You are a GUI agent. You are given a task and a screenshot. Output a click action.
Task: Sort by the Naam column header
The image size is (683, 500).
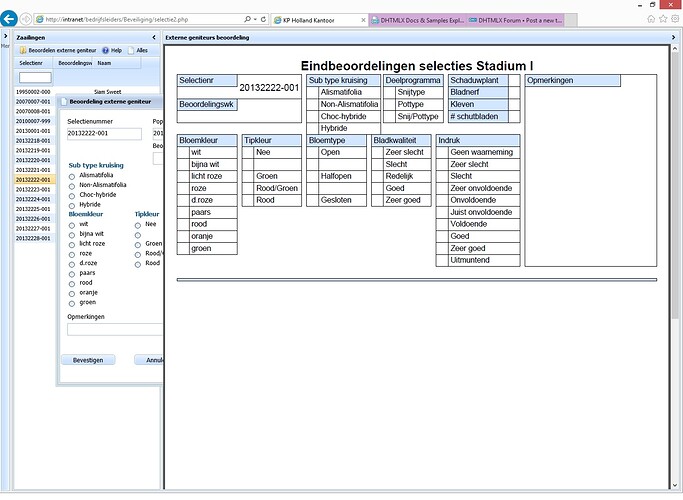(x=117, y=63)
